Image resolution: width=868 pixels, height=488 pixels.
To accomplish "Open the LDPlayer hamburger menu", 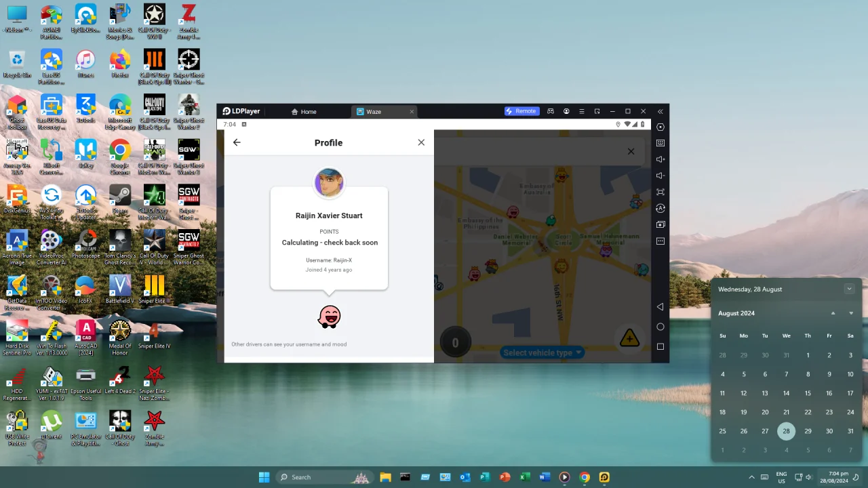I will tap(581, 111).
